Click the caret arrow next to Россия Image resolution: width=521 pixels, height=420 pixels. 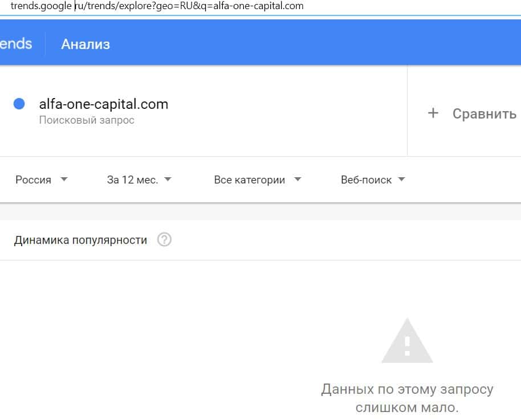(64, 180)
